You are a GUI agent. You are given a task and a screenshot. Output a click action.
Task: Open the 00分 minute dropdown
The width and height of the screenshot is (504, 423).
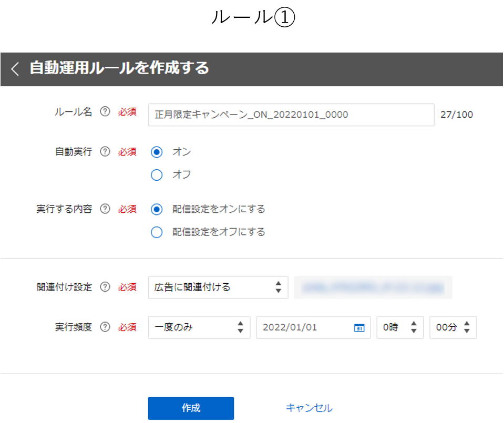[x=453, y=327]
